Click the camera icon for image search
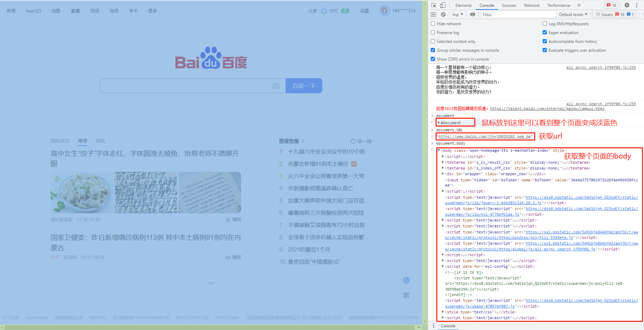Screen dimensions: 644x330 [x=276, y=86]
